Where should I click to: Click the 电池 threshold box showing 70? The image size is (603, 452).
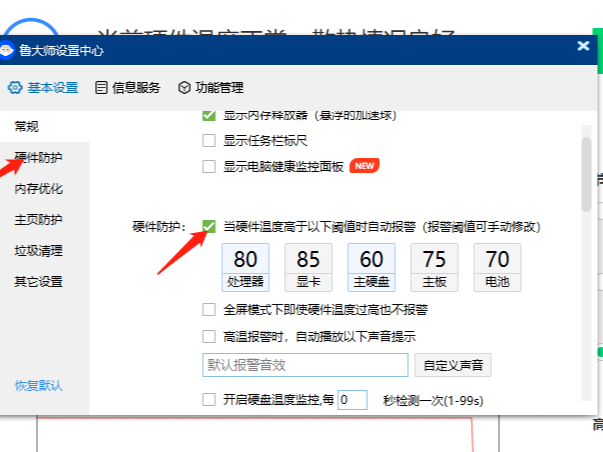click(498, 267)
